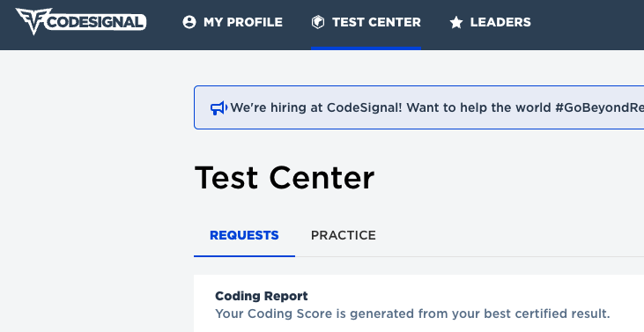Click the Coding Score description sentence

point(413,314)
